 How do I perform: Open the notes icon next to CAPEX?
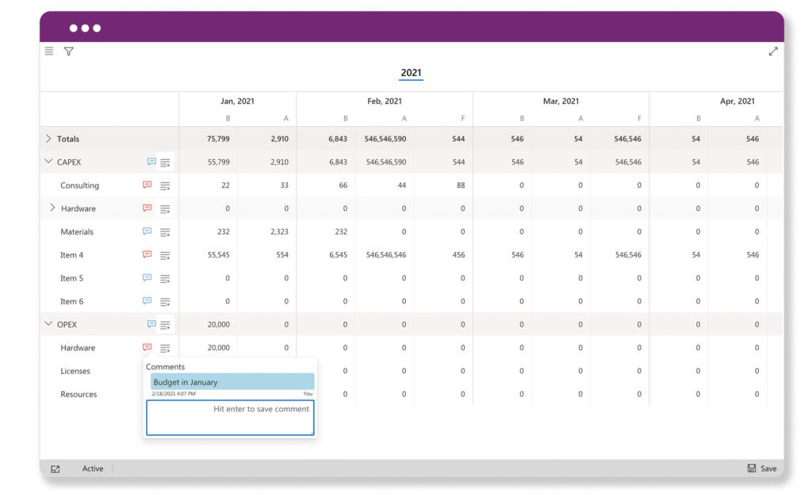pos(164,162)
